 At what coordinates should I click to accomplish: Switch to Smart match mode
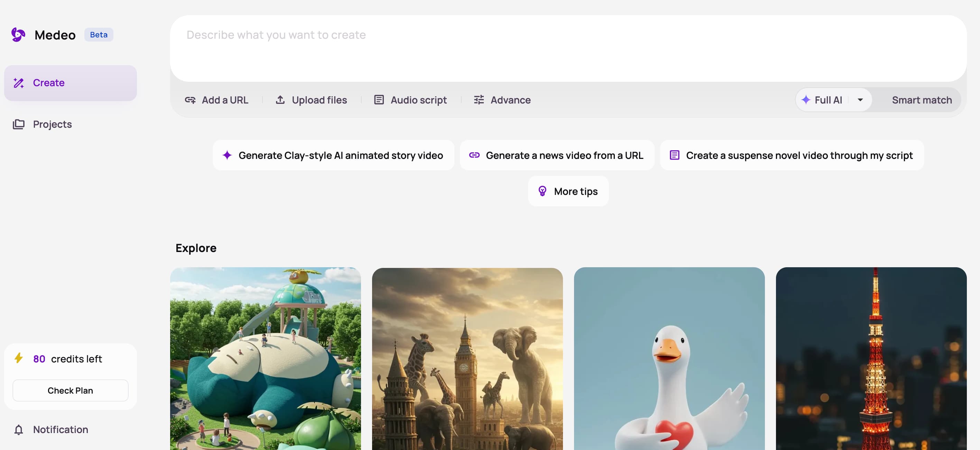point(922,100)
